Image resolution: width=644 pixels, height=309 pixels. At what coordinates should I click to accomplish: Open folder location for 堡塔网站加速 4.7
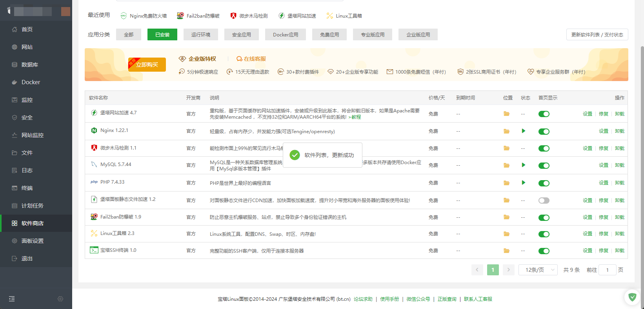506,114
